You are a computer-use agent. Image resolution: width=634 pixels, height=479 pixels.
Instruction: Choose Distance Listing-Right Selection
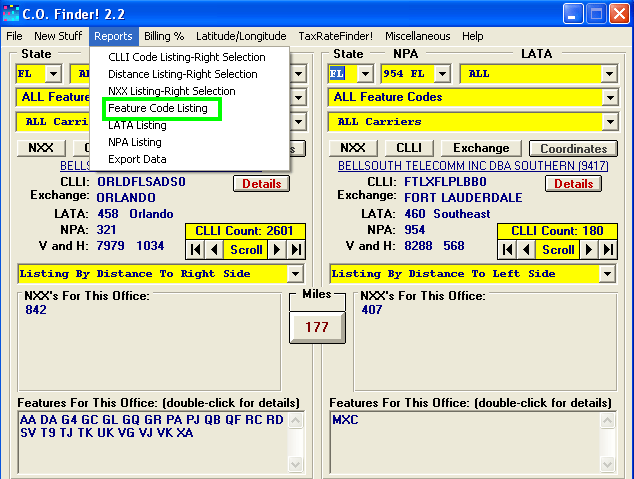coord(189,74)
